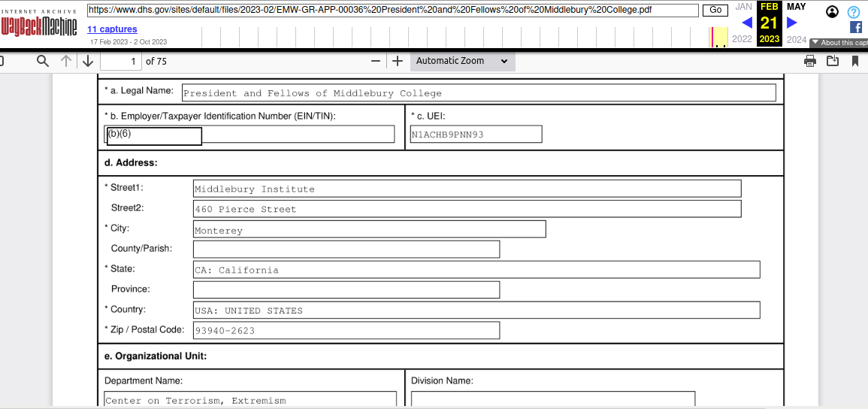Share capture on Facebook
The image size is (868, 409).
[855, 27]
